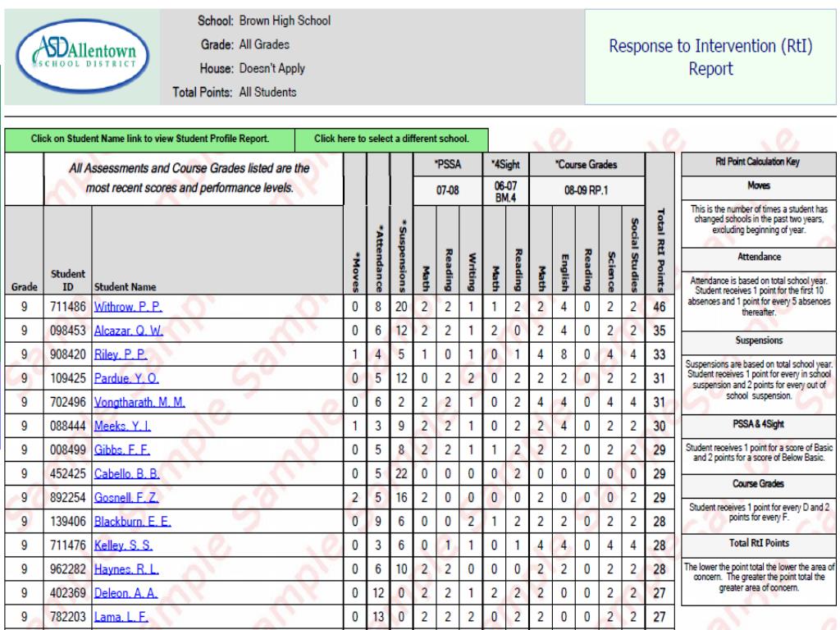
Task: Click the PSSA & 4Sight key heading
Action: pos(759,424)
